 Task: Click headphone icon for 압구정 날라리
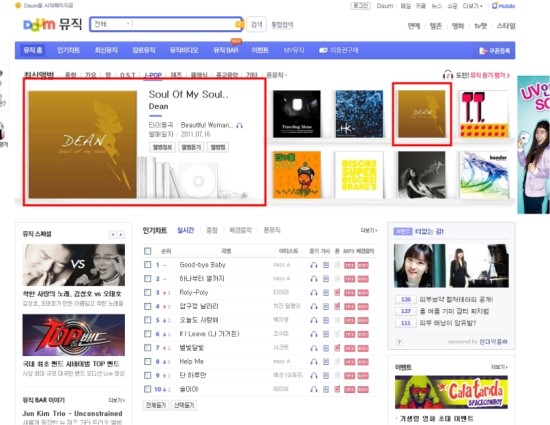coord(314,306)
